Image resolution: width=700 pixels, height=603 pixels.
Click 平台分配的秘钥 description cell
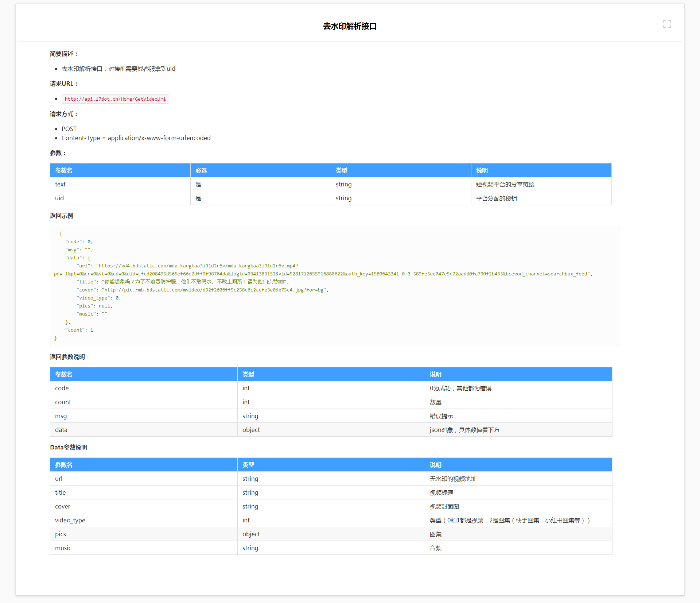(541, 198)
